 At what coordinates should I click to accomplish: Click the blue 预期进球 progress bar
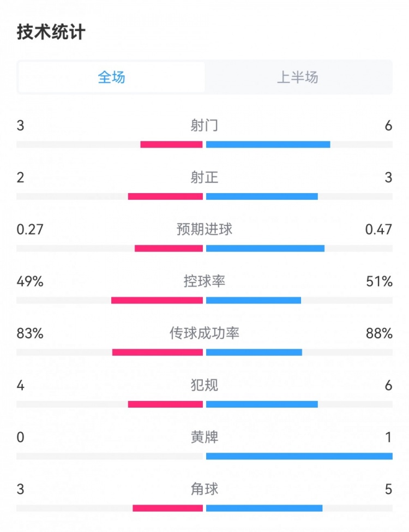(x=265, y=248)
